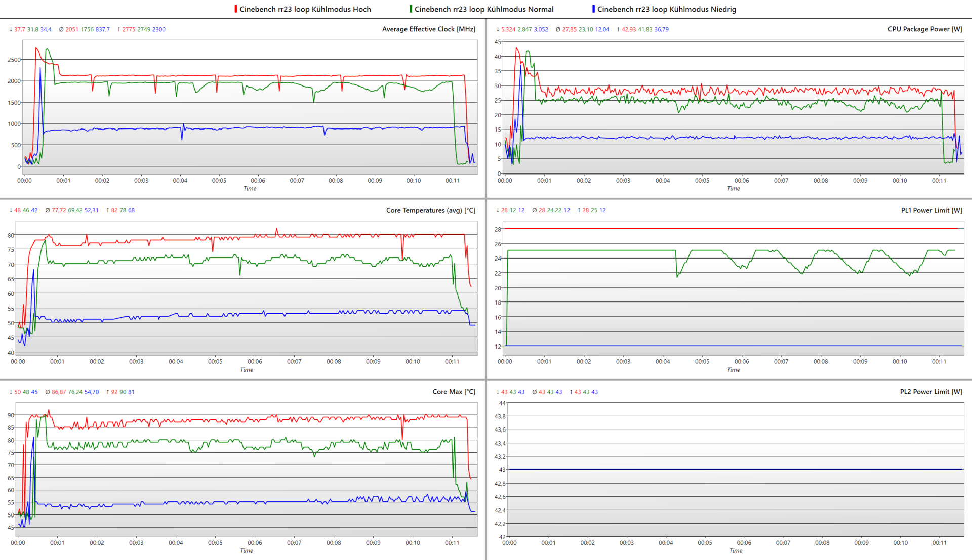972x560 pixels.
Task: Click the average Ø icon in PL1 Power Limit chart
Action: pos(535,210)
